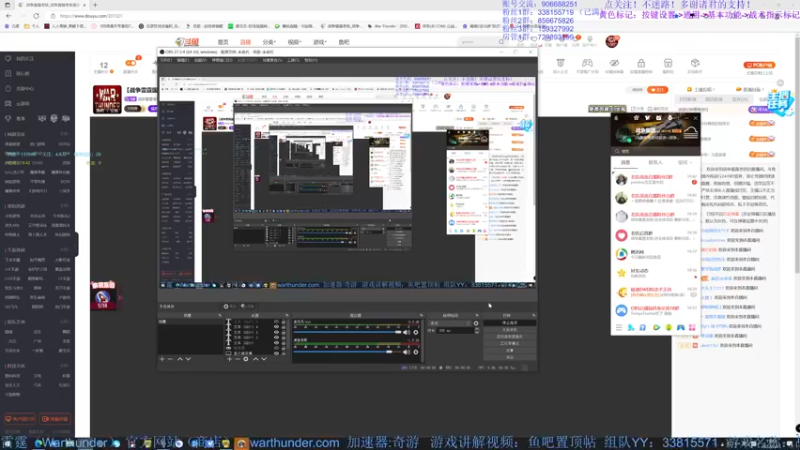Open a new browser tab
This screenshot has width=800, height=450.
(95, 5)
